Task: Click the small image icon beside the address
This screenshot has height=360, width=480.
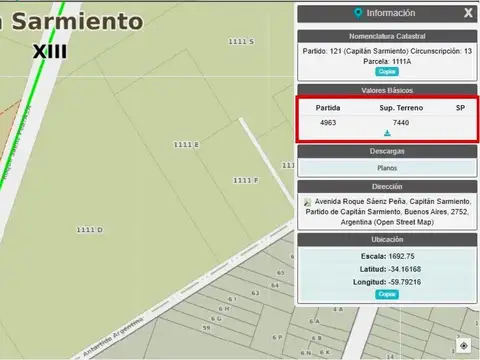Action: click(308, 202)
